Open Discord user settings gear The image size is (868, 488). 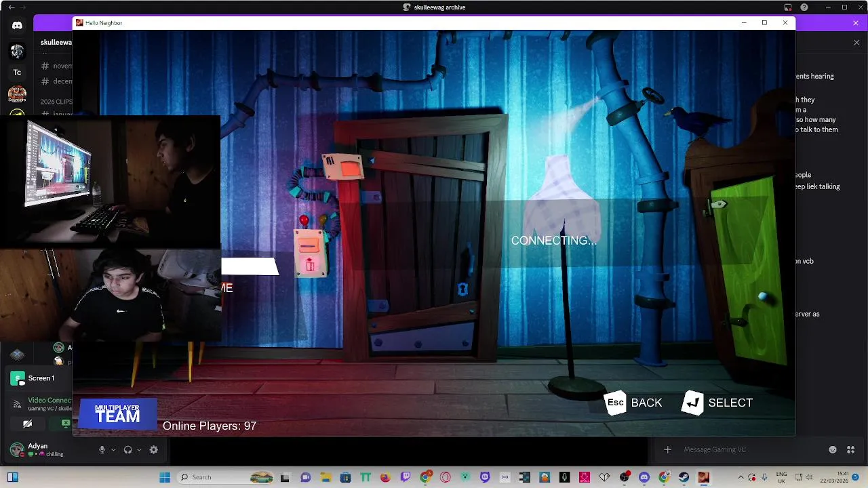coord(154,449)
